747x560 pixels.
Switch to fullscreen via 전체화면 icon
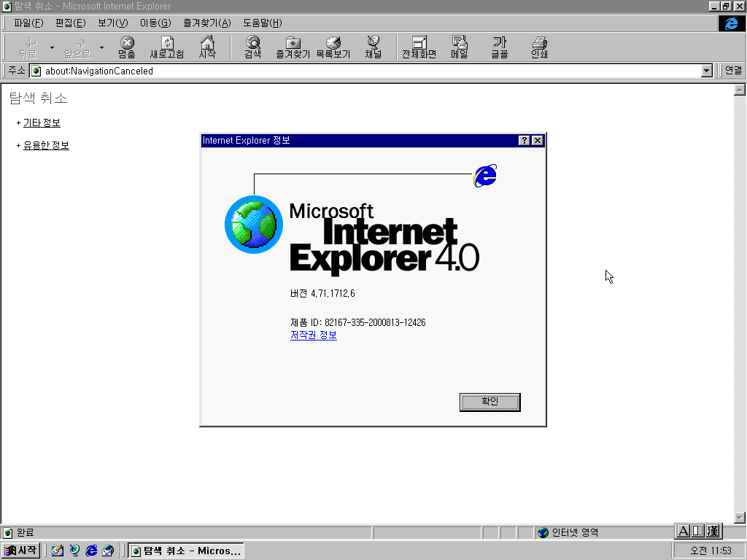418,46
